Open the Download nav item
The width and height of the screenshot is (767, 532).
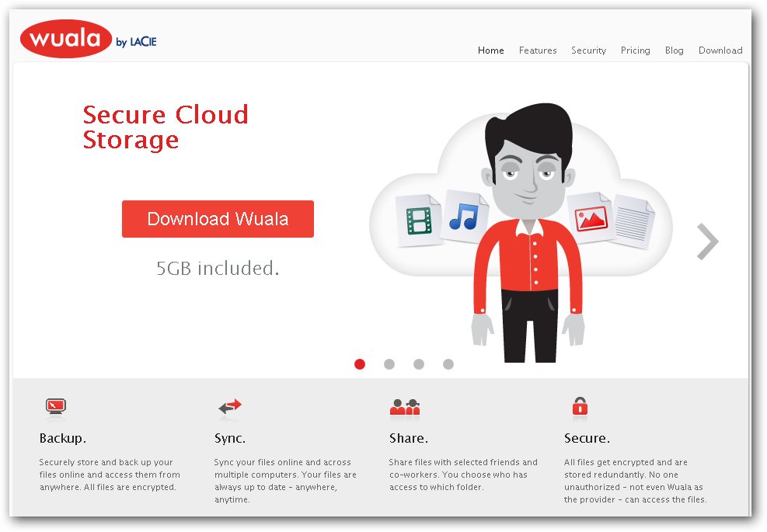pos(720,50)
